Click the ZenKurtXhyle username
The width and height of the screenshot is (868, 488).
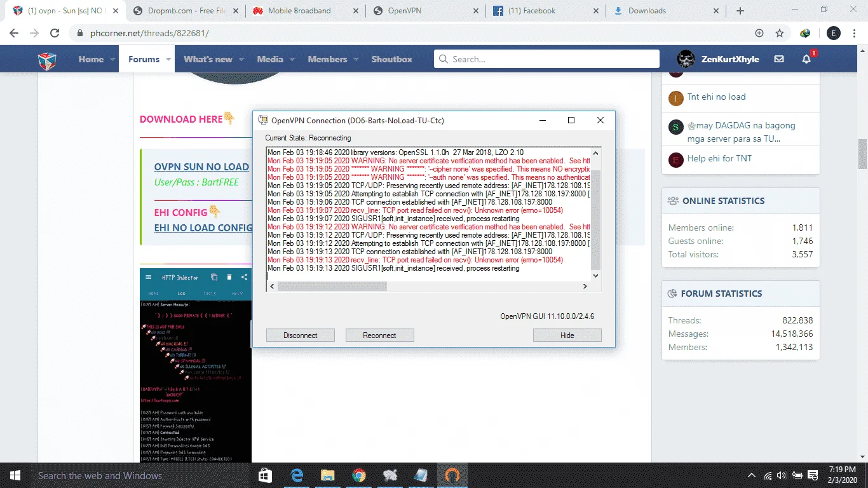(730, 59)
